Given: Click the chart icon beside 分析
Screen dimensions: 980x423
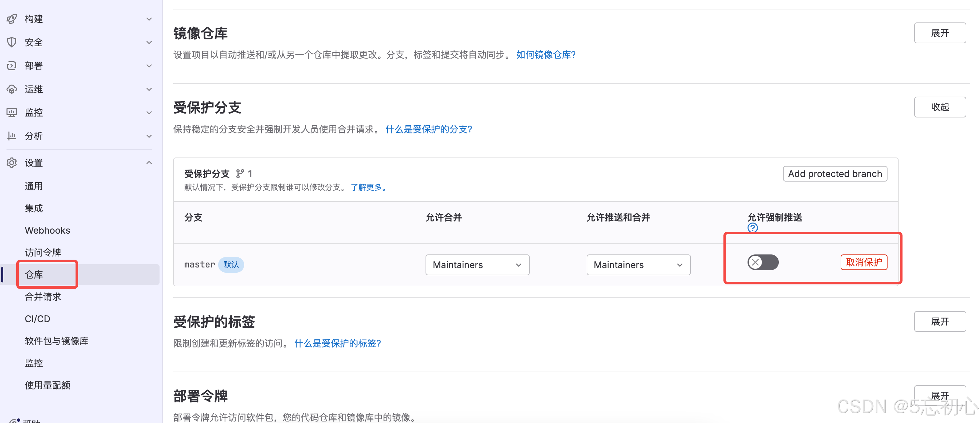Looking at the screenshot, I should (12, 136).
